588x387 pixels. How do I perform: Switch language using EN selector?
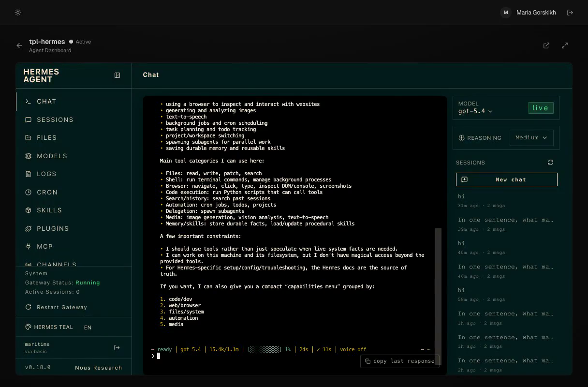(x=88, y=327)
